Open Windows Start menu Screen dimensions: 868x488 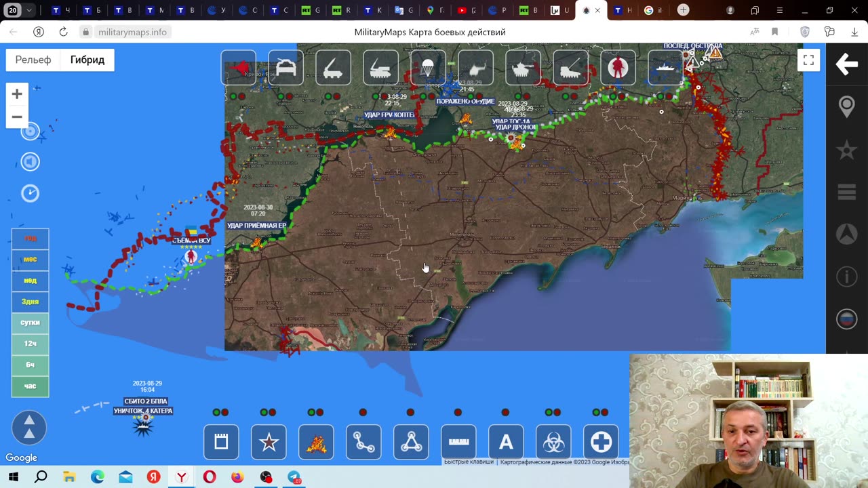point(14,477)
